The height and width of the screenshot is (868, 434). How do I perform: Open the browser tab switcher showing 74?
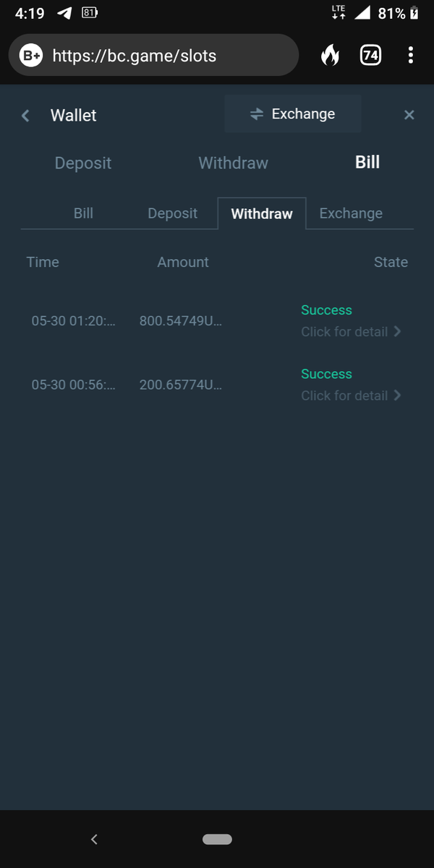tap(370, 55)
